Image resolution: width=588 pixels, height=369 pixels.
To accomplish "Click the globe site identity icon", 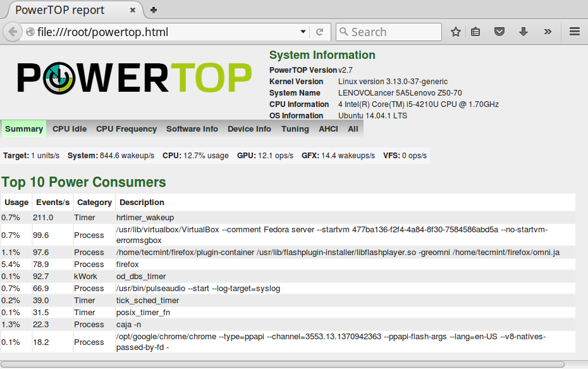I will point(30,32).
